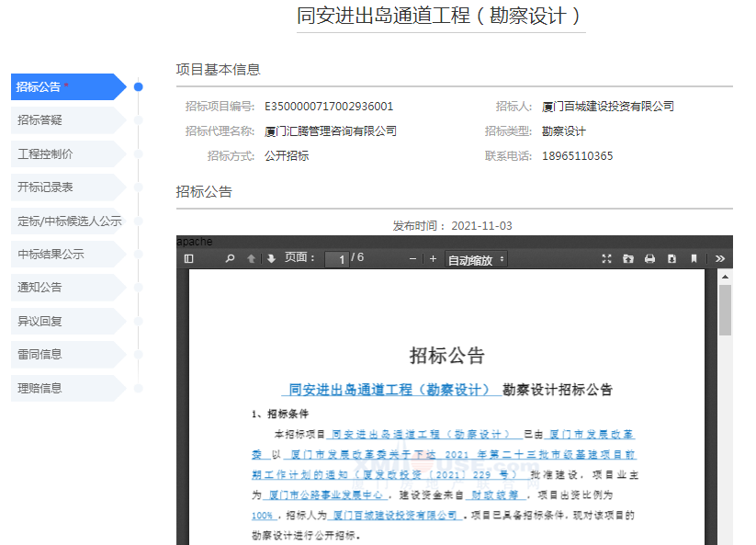The height and width of the screenshot is (545, 756).
Task: Open the 工程控制价 section
Action: (x=64, y=154)
